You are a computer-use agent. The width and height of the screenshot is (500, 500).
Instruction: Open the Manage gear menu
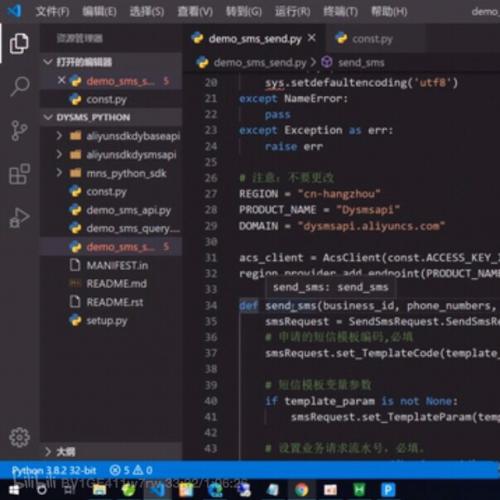click(19, 437)
